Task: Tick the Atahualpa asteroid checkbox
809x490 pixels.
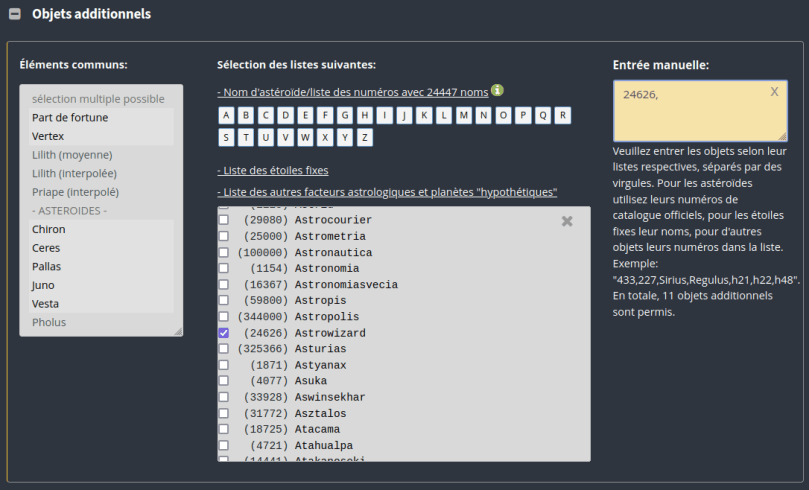Action: 224,445
